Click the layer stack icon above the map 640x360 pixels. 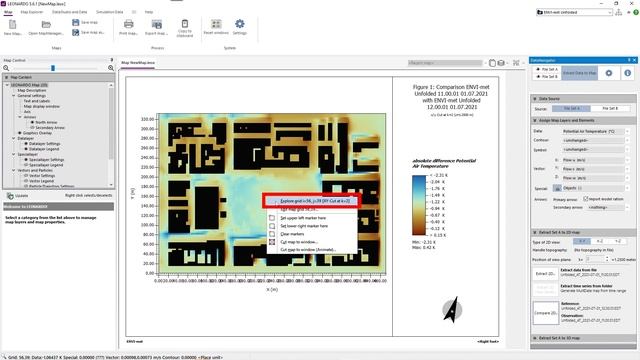click(501, 63)
